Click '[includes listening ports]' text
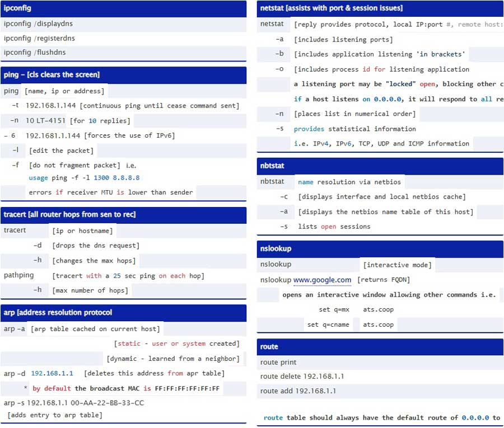The height and width of the screenshot is (428, 504). point(343,40)
